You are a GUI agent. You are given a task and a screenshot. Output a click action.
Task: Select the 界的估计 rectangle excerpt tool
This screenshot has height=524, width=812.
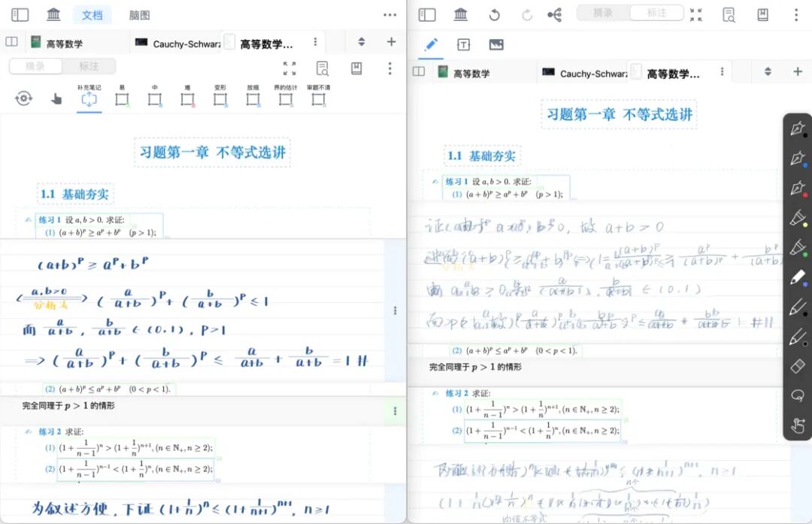pyautogui.click(x=286, y=95)
